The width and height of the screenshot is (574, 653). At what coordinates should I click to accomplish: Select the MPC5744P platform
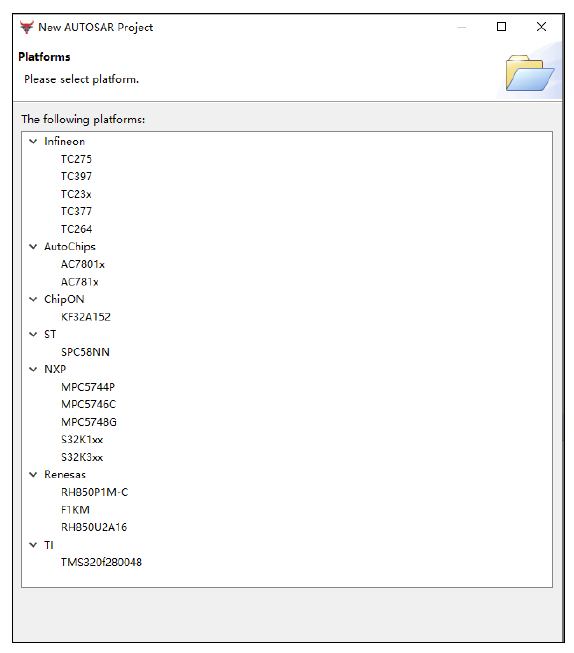pos(88,387)
